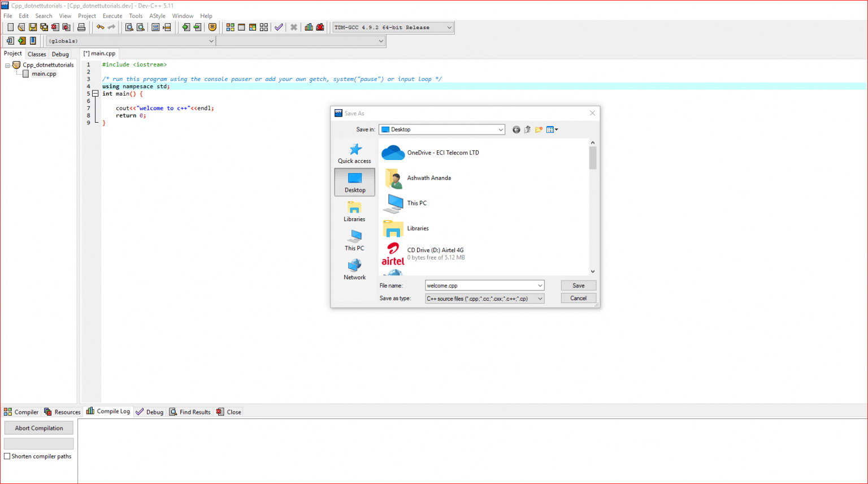
Task: Click the Create New Folder icon in dialog
Action: coord(539,129)
